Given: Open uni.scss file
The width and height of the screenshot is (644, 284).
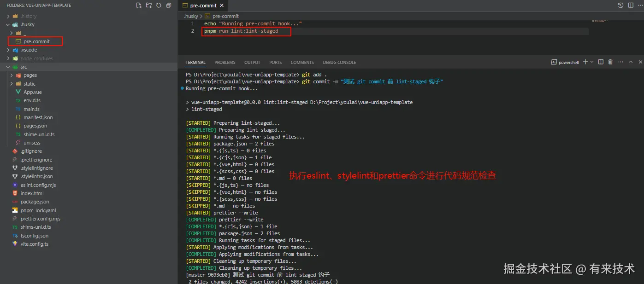Looking at the screenshot, I should point(32,143).
